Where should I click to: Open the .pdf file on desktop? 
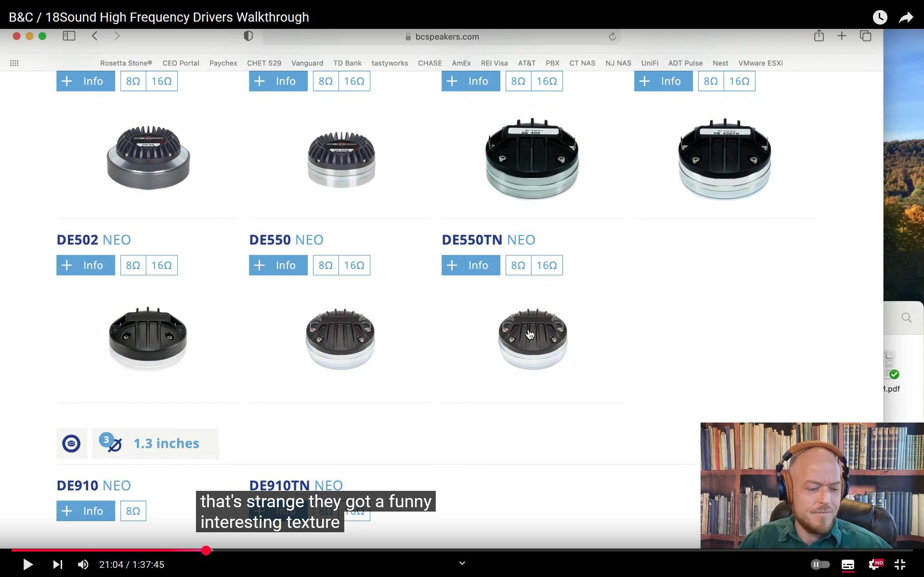click(892, 372)
